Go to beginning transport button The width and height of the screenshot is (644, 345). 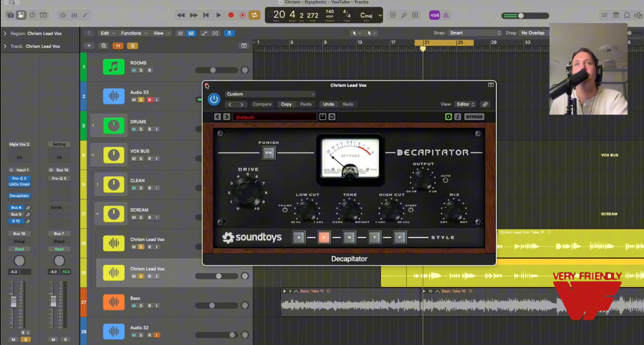coord(206,15)
